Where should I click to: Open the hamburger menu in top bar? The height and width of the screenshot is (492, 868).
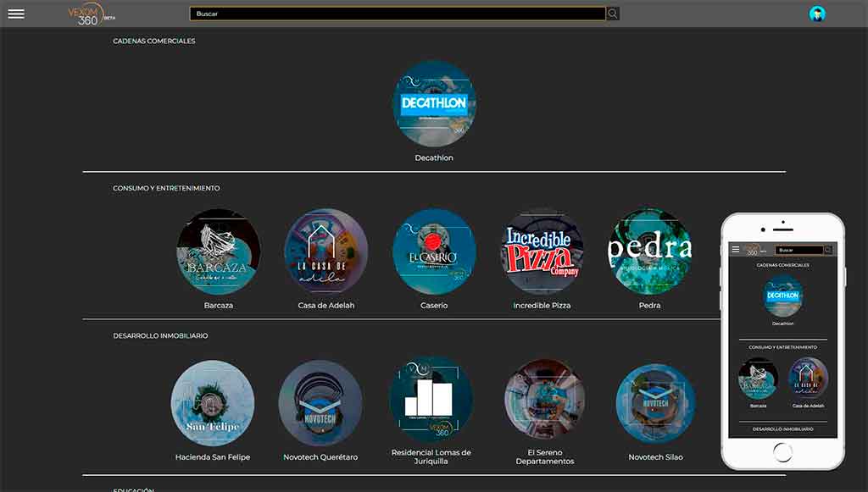(x=16, y=14)
